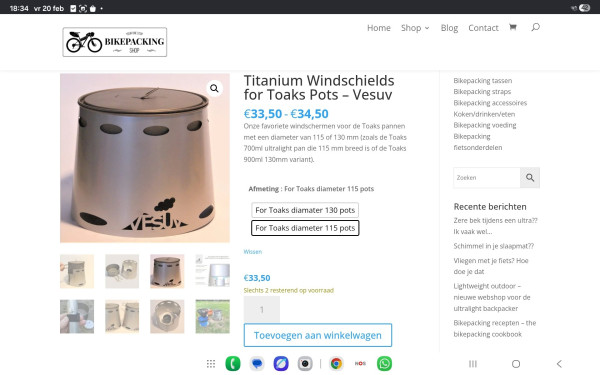Open the Blog menu item
The width and height of the screenshot is (600, 375).
(x=449, y=28)
